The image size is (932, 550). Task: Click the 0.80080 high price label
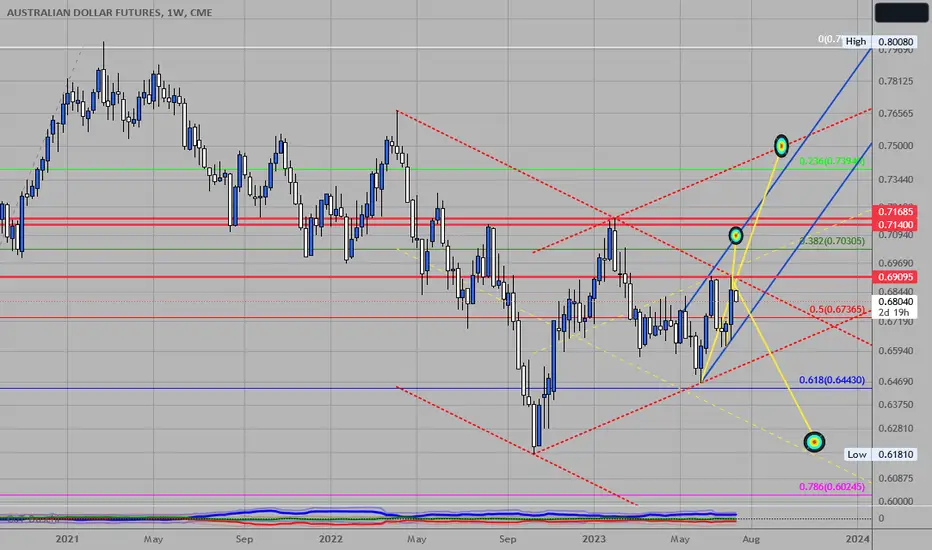pyautogui.click(x=895, y=42)
